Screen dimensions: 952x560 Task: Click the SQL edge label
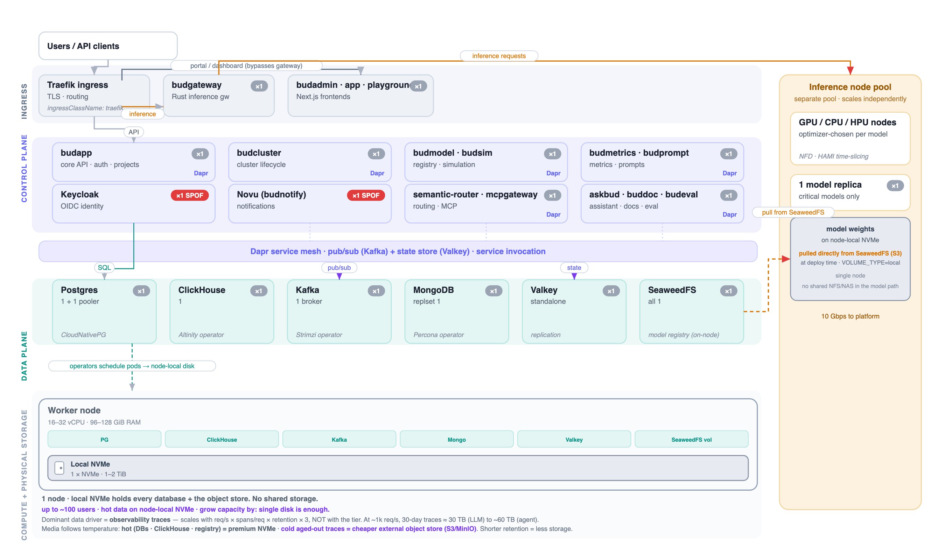(x=104, y=267)
